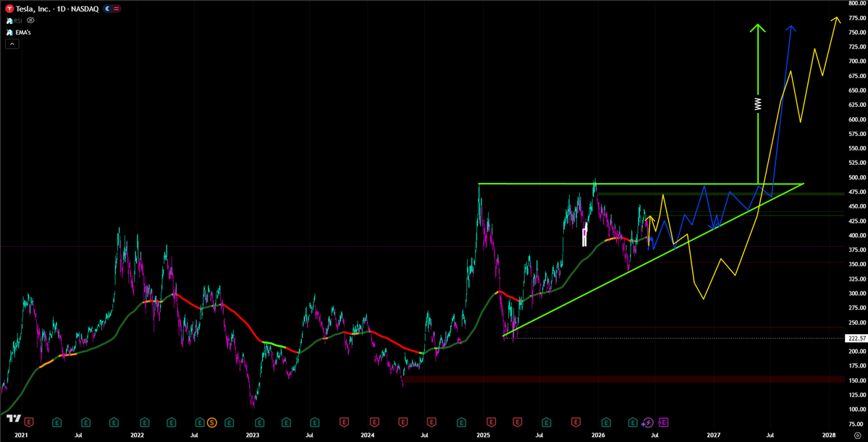Click the 2028 time axis label
Viewport: 868px width, 442px height.
click(x=829, y=435)
